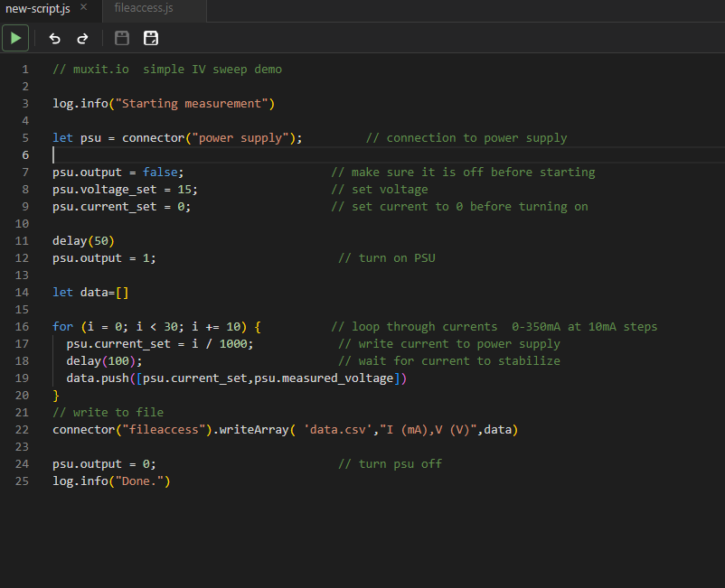The height and width of the screenshot is (588, 725).
Task: Click the greyed-out Save icon
Action: point(122,38)
